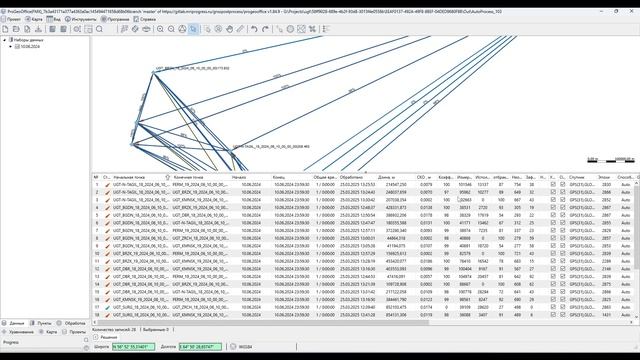Viewport: 640px width, 360px height.
Task: Toggle the left checkbox in row 1
Action: [553, 184]
